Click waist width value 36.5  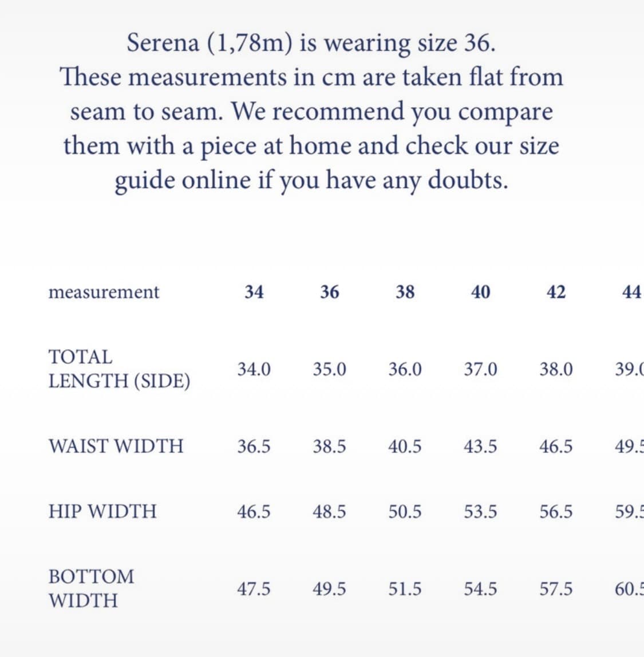point(254,446)
